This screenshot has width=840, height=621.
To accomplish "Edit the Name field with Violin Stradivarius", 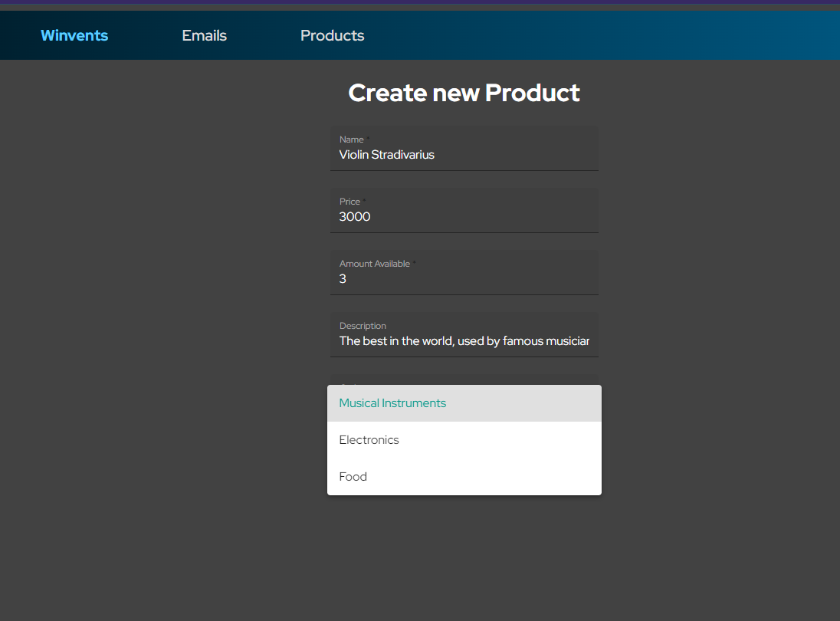I will 464,149.
